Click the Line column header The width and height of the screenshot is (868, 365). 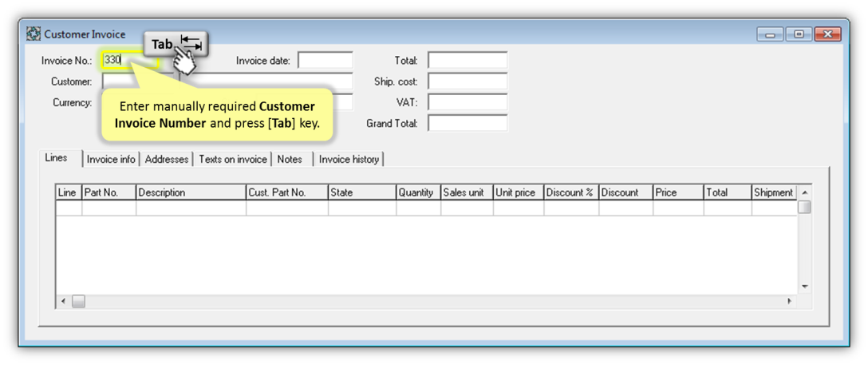69,192
